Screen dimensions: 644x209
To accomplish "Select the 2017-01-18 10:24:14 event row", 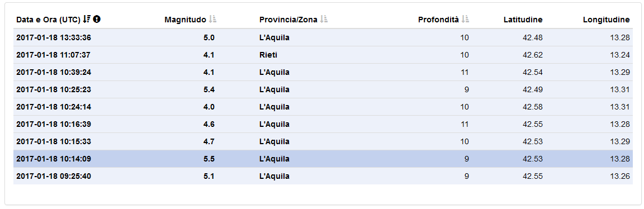I will pos(323,107).
